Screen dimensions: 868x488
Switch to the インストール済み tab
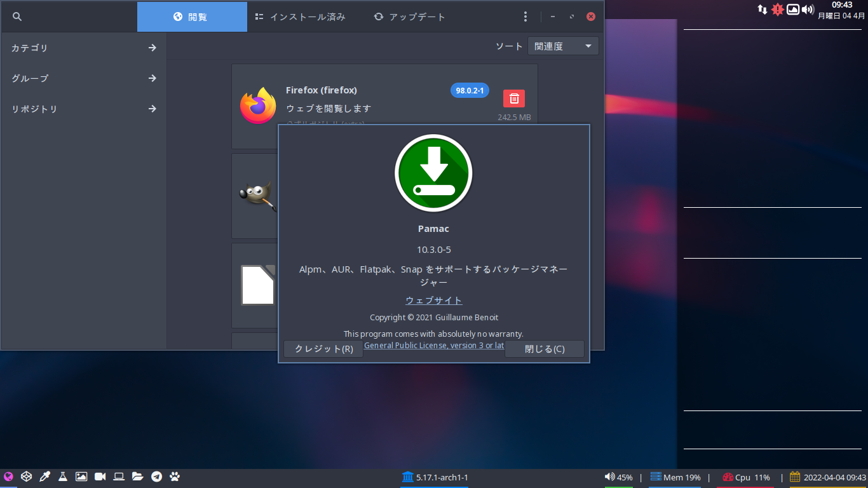coord(300,17)
